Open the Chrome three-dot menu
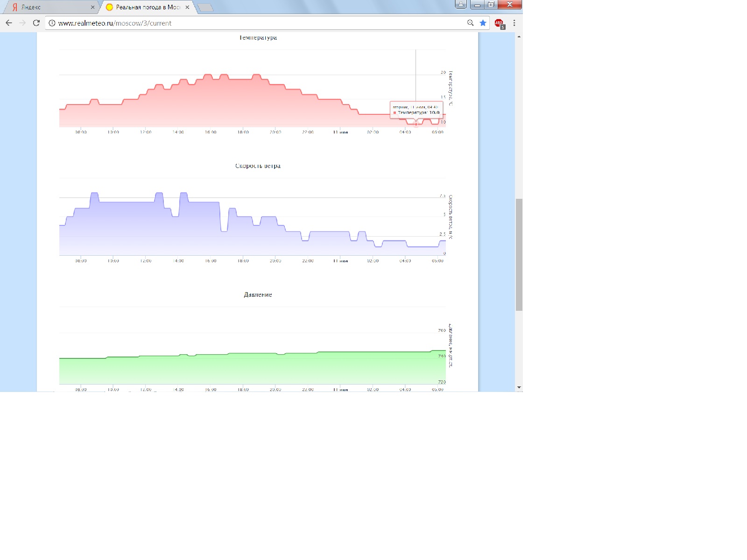Viewport: 747px width, 560px height. pyautogui.click(x=514, y=23)
